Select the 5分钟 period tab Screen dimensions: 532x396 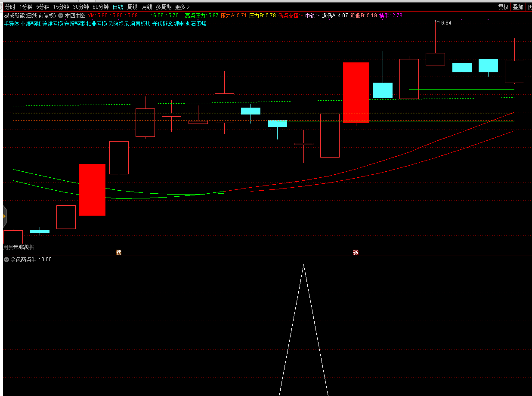pos(43,7)
